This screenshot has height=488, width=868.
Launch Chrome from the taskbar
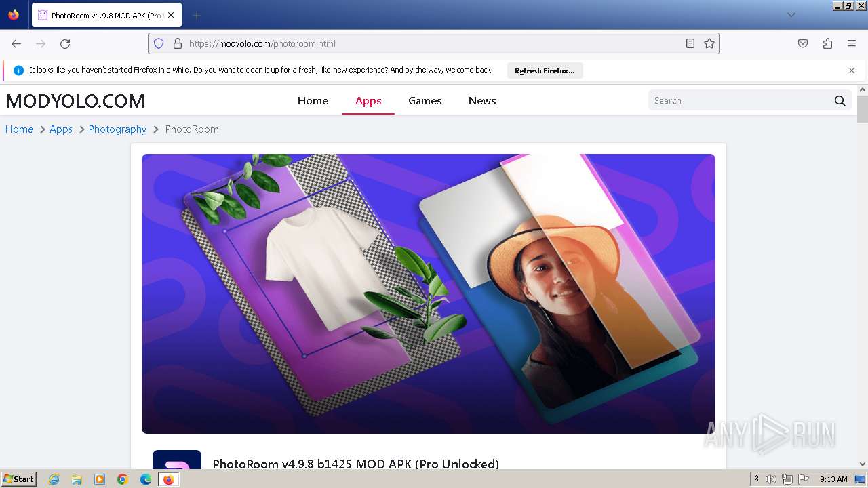(x=123, y=479)
